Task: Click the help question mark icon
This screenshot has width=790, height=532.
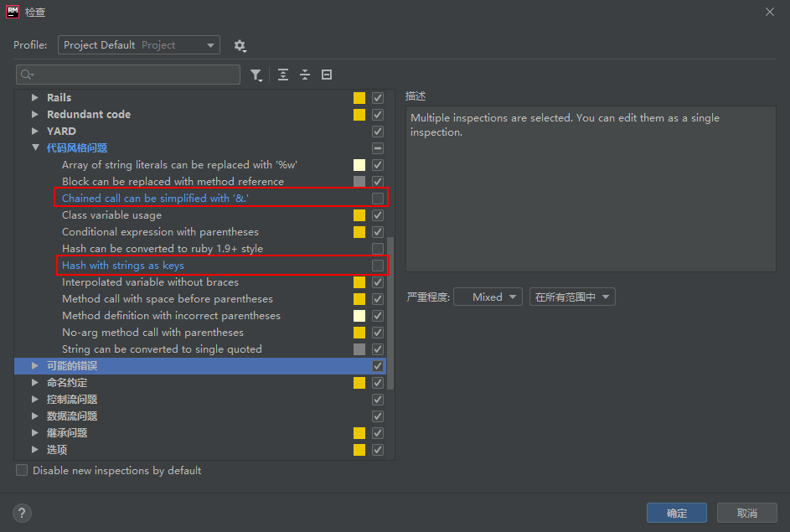Action: tap(23, 513)
